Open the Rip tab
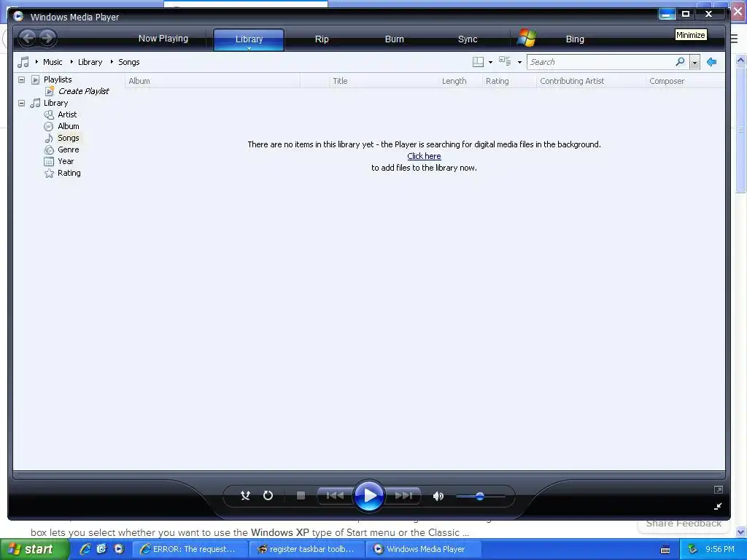Screen dimensions: 747x560 322,39
